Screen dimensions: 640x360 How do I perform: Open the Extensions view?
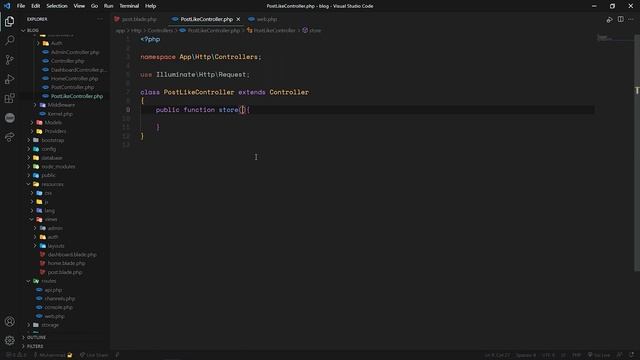click(9, 98)
